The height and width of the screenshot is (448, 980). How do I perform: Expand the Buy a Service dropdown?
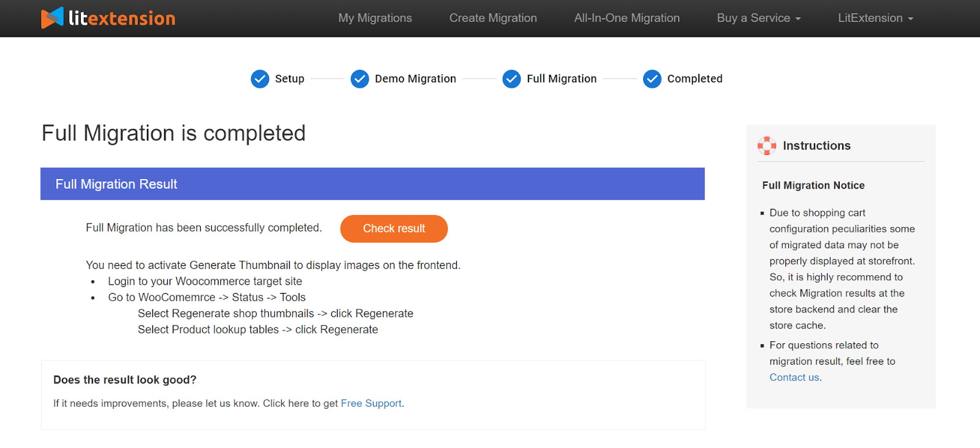(x=759, y=18)
